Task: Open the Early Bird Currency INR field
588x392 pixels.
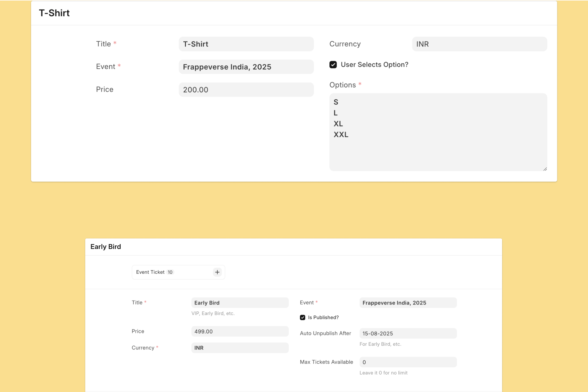Action: [240, 348]
